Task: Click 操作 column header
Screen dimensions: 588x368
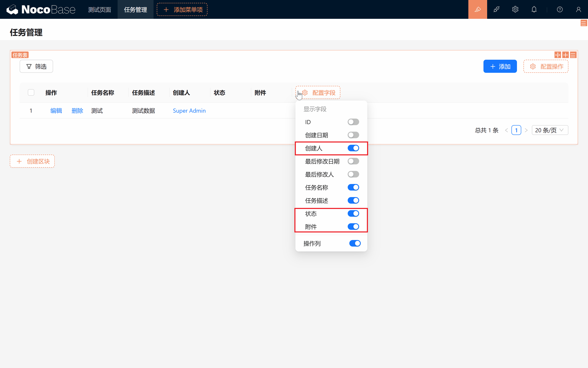Action: (51, 93)
